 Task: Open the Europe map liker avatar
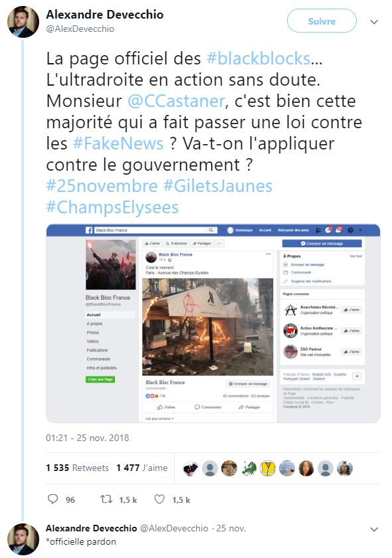click(248, 468)
